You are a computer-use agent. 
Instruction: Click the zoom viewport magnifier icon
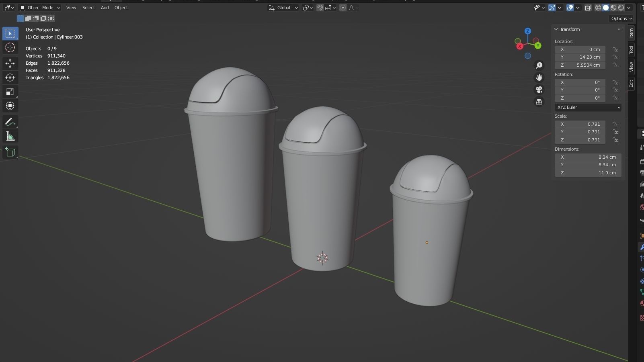point(539,65)
